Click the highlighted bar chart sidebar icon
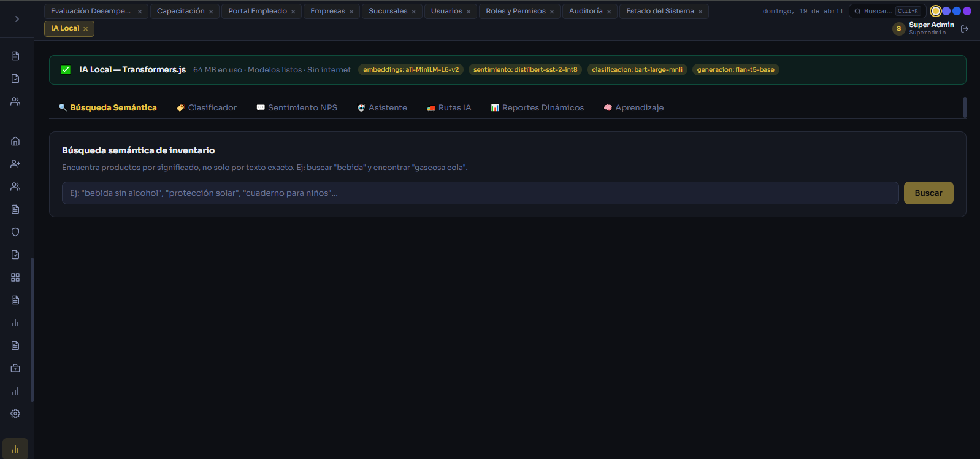980x459 pixels. click(x=15, y=449)
